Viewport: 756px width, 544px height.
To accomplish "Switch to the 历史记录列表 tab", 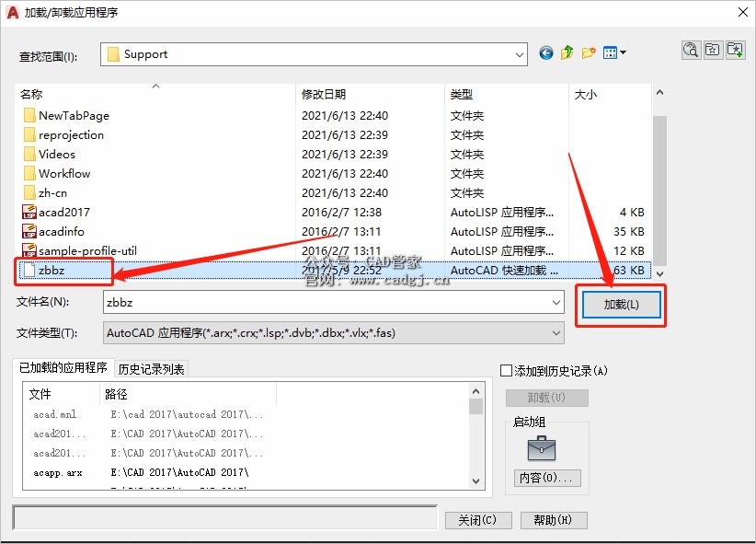I will pyautogui.click(x=151, y=369).
